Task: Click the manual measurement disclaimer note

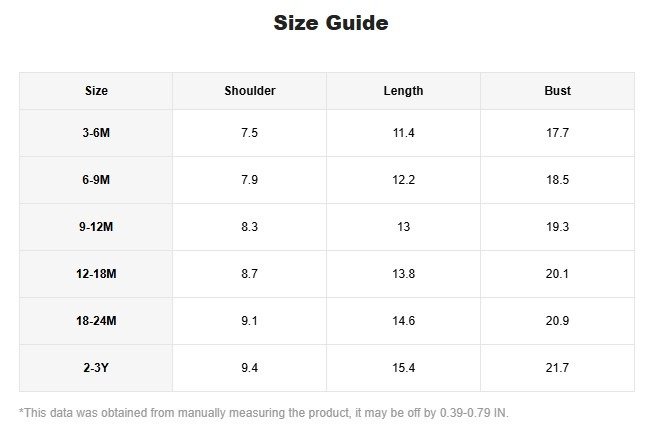Action: [264, 413]
